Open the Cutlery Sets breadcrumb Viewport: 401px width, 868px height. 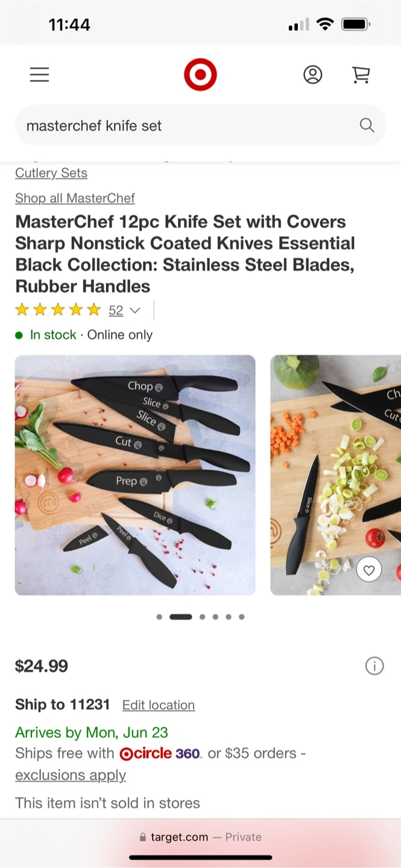click(51, 173)
